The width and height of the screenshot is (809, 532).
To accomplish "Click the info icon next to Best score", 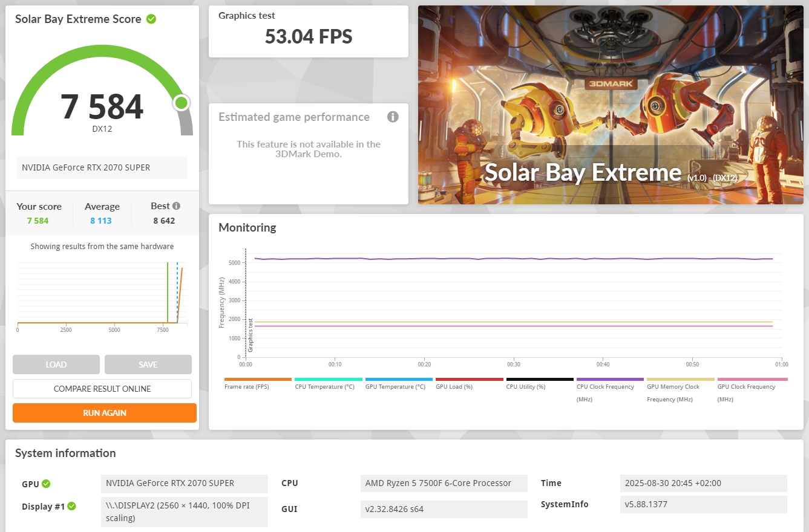I will pyautogui.click(x=176, y=206).
